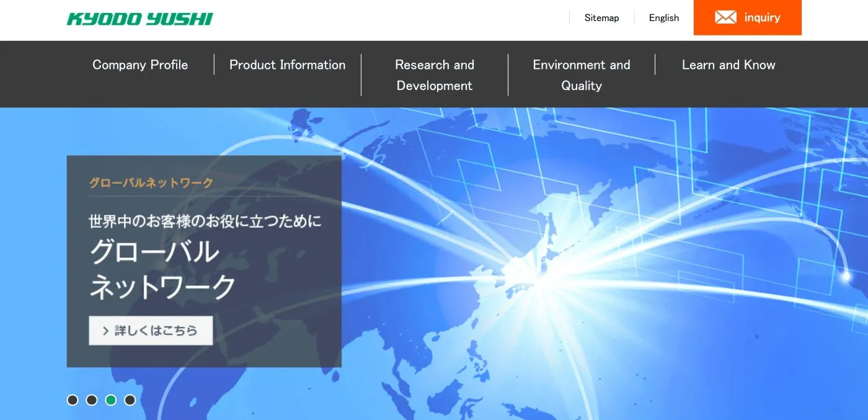Image resolution: width=868 pixels, height=420 pixels.
Task: Select the first carousel slide dot
Action: [73, 400]
